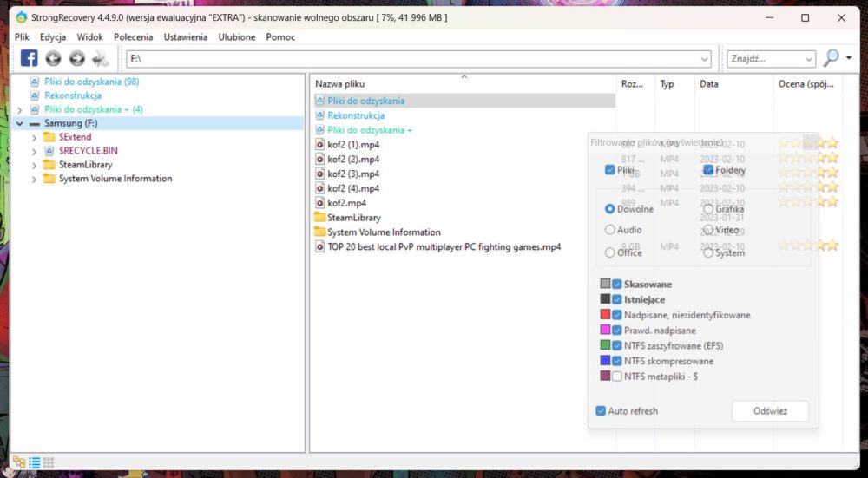
Task: Open the arrow dropdown next to the magnifier
Action: coord(849,58)
